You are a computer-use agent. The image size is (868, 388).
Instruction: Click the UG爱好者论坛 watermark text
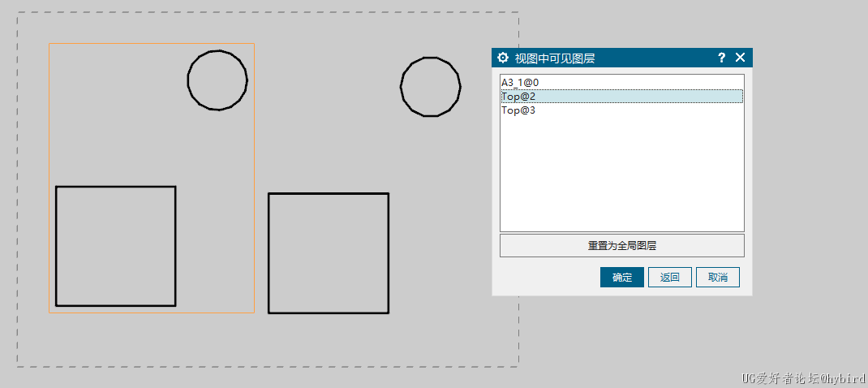click(802, 378)
